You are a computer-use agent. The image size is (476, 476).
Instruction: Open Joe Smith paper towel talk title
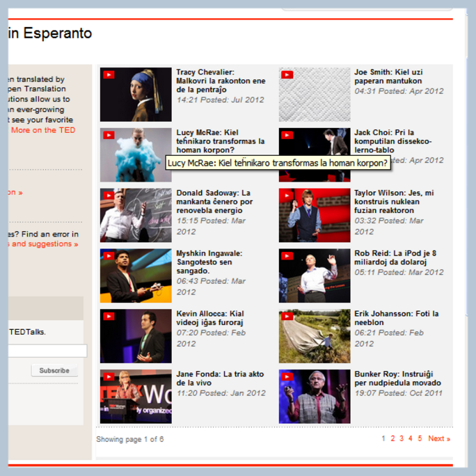point(388,77)
